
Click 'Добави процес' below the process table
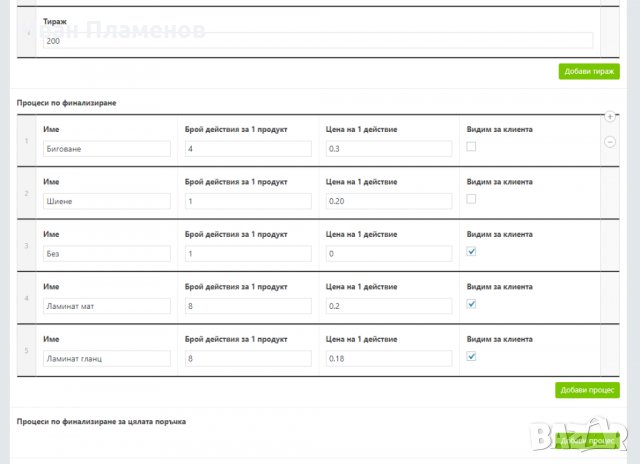587,390
